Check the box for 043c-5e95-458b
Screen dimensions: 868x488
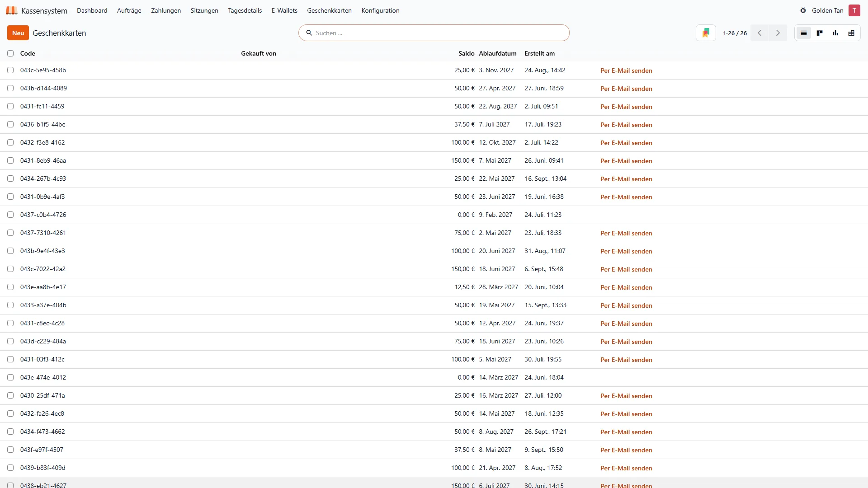tap(10, 70)
